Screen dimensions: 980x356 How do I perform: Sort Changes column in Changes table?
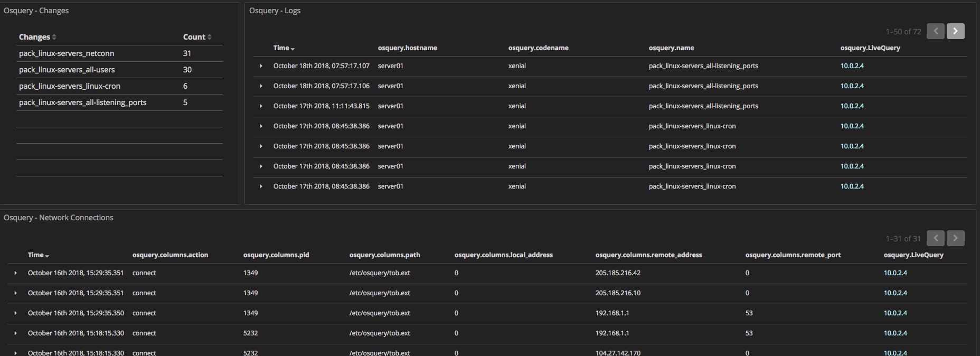pyautogui.click(x=37, y=37)
